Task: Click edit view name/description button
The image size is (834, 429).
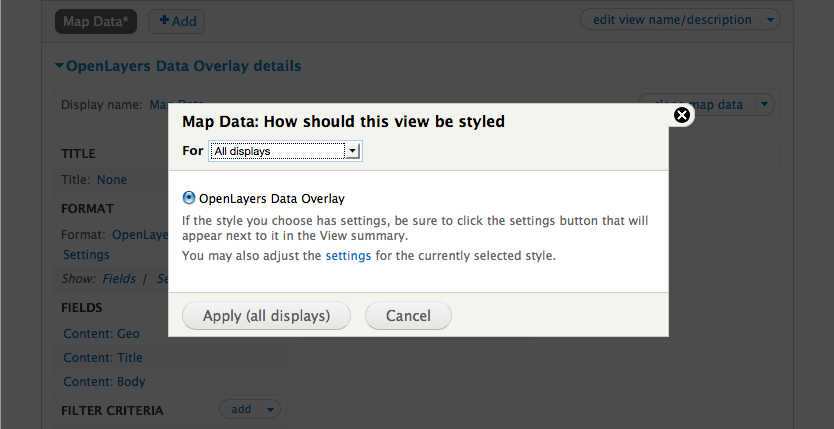Action: click(671, 20)
